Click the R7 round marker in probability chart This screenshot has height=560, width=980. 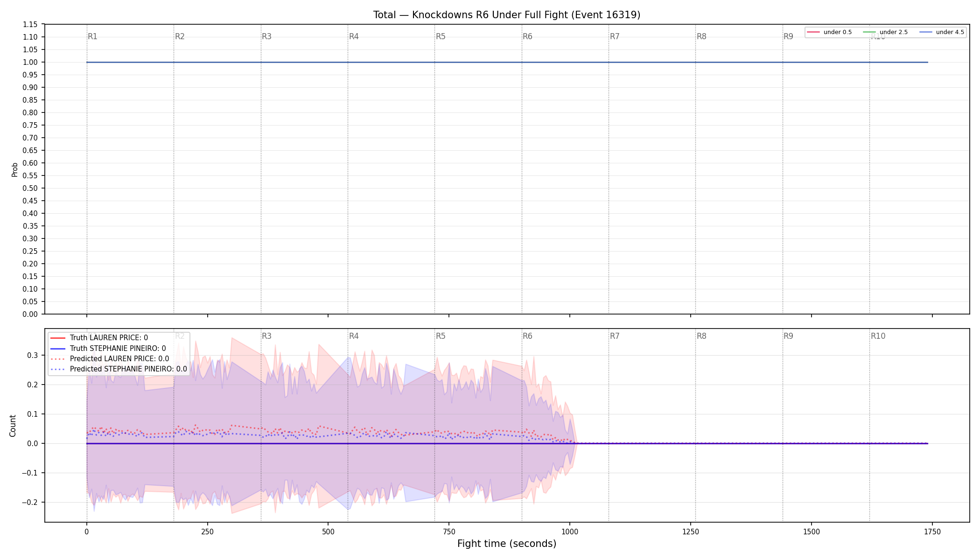[615, 36]
